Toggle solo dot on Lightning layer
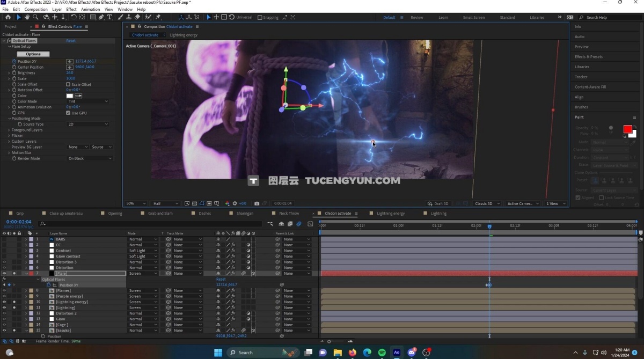 pos(14,308)
